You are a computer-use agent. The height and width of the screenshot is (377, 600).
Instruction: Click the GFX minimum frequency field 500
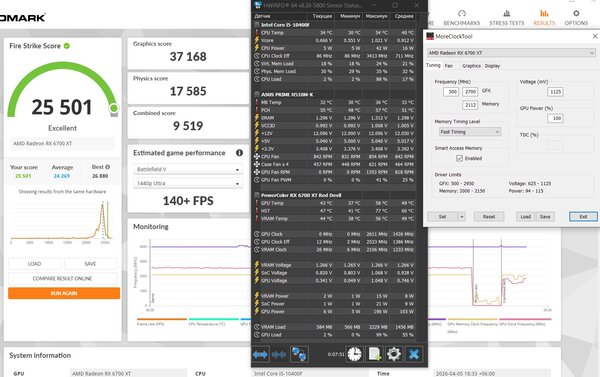click(451, 92)
